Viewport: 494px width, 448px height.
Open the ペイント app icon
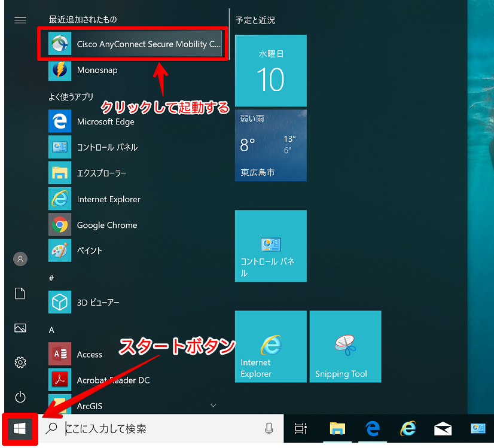pos(60,251)
